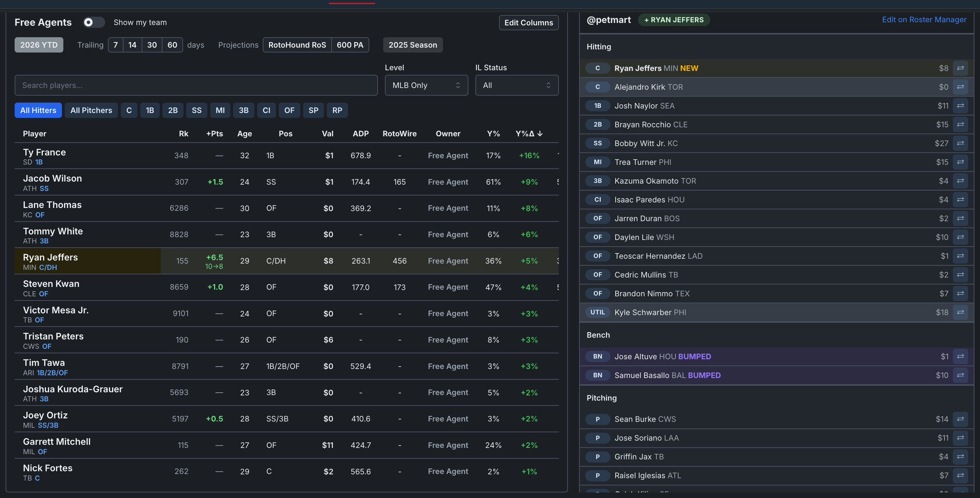
Task: Click swap icon for Kyle Schwarber
Action: tap(960, 312)
